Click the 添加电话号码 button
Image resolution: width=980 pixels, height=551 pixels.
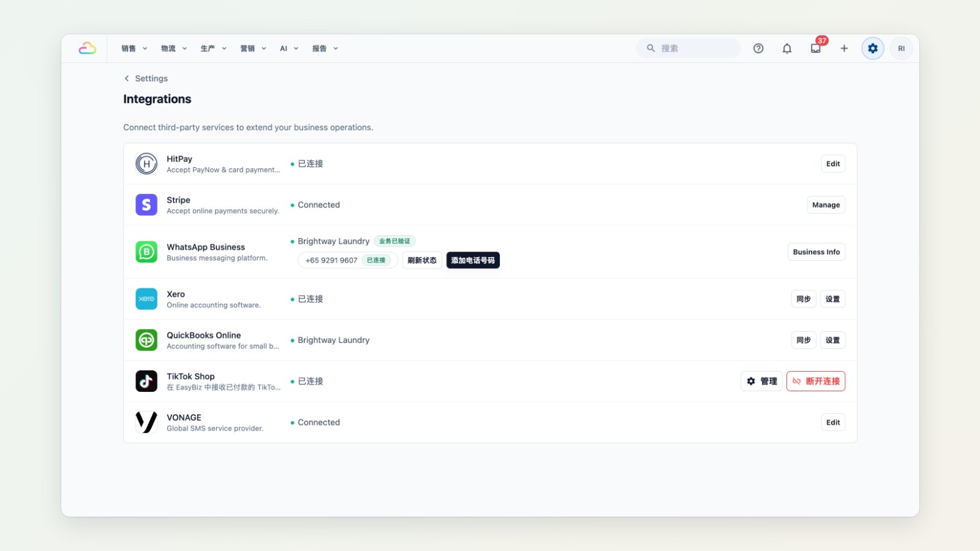coord(473,260)
